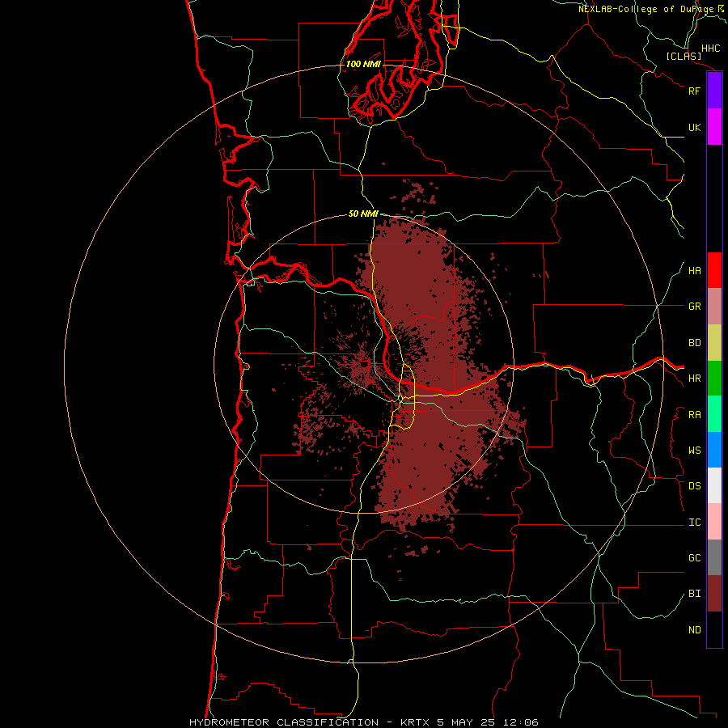Click the black ND legend swatch
The image size is (728, 728).
click(x=714, y=629)
